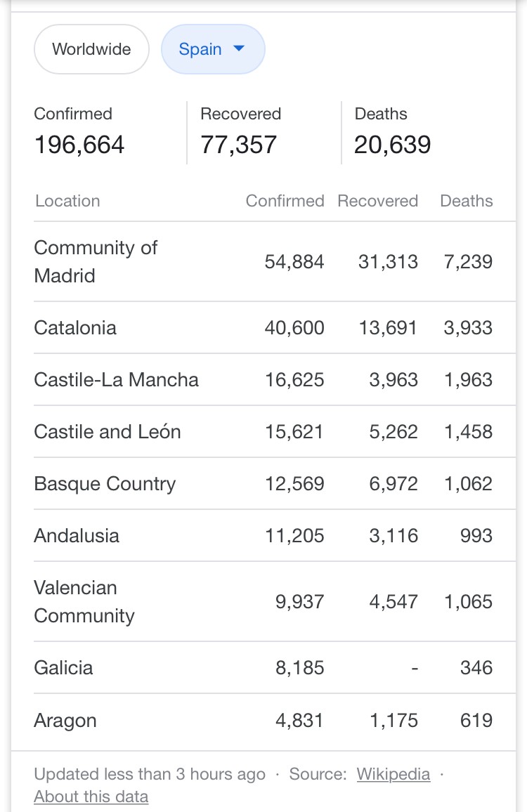
Task: Click the total Deaths count 20,639
Action: (392, 145)
